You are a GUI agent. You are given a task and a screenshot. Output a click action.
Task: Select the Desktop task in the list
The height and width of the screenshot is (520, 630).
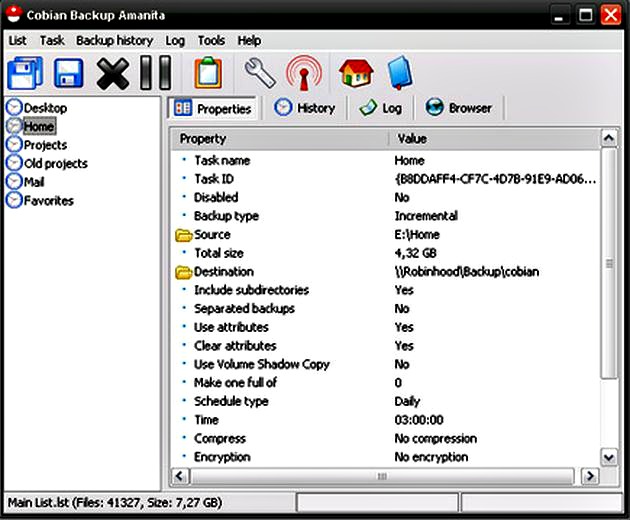pos(45,108)
